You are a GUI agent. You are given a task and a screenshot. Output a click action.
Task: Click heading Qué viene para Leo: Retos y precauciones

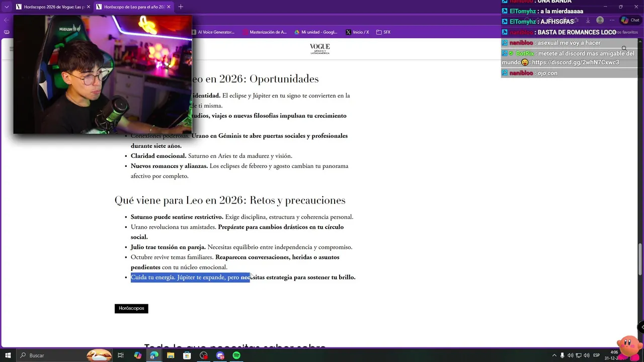230,200
